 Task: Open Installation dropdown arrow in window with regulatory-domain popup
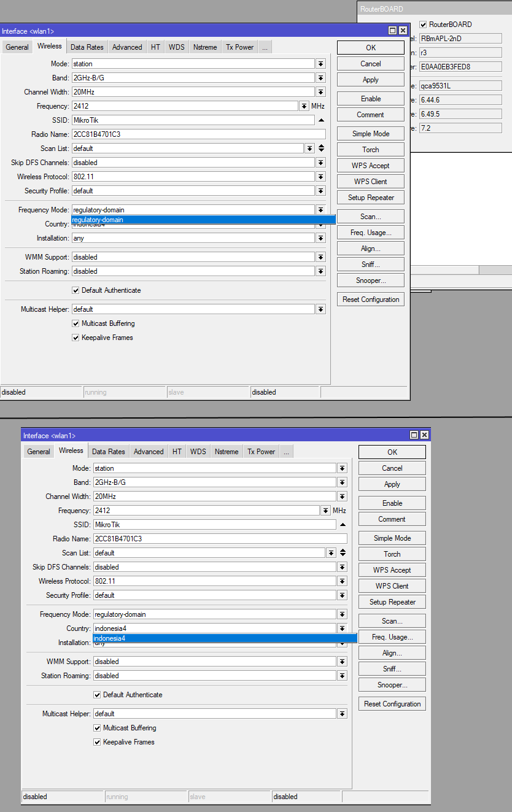coord(320,238)
